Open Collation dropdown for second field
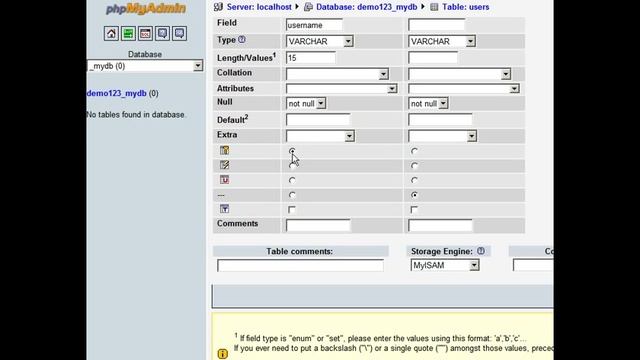 [460, 74]
